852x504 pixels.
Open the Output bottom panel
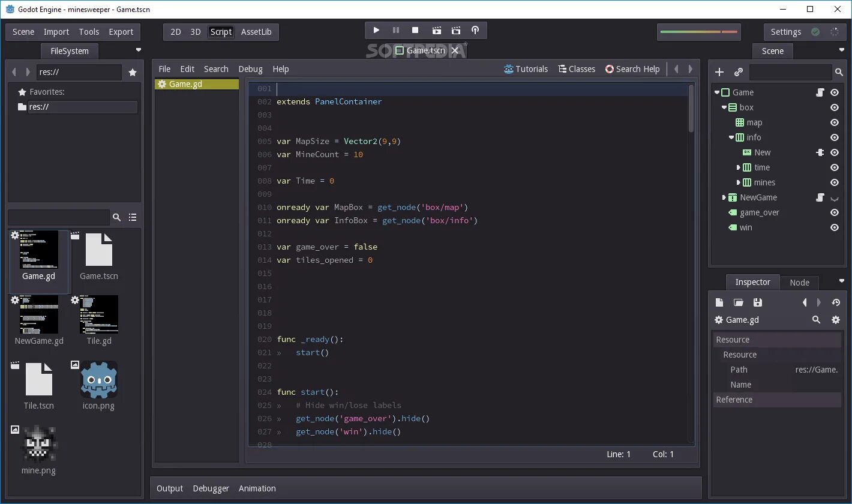pos(170,488)
